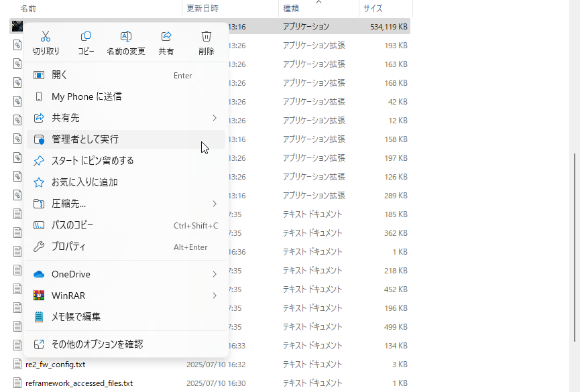Image resolution: width=580 pixels, height=392 pixels.
Task: Click the Delete (削除) trash icon
Action: coord(206,40)
